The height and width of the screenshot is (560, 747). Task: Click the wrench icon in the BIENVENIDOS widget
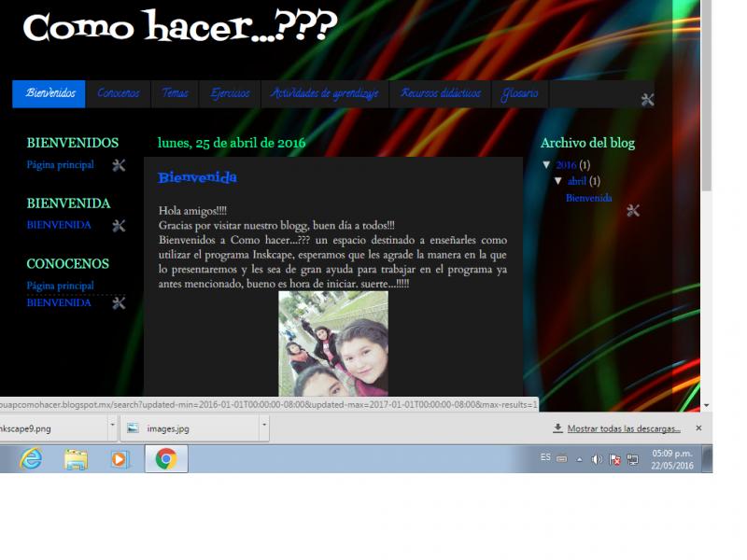119,165
